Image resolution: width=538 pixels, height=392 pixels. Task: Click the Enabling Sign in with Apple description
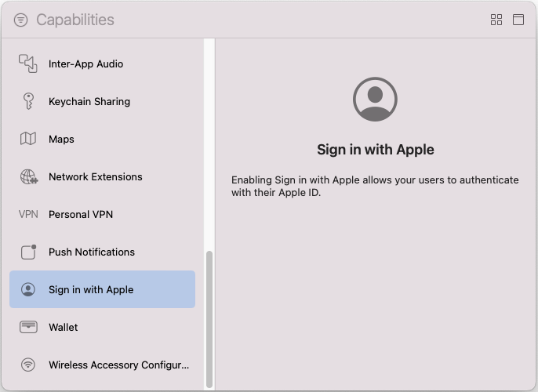point(375,186)
